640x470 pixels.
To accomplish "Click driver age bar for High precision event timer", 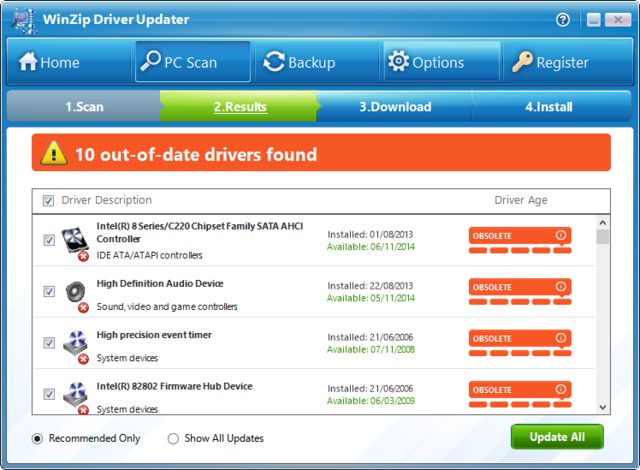I will (x=520, y=353).
